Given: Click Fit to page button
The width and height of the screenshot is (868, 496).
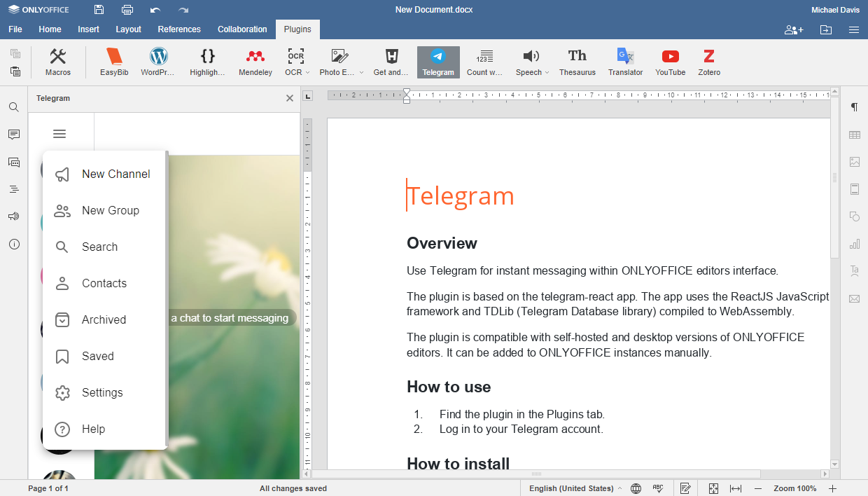Looking at the screenshot, I should click(713, 488).
